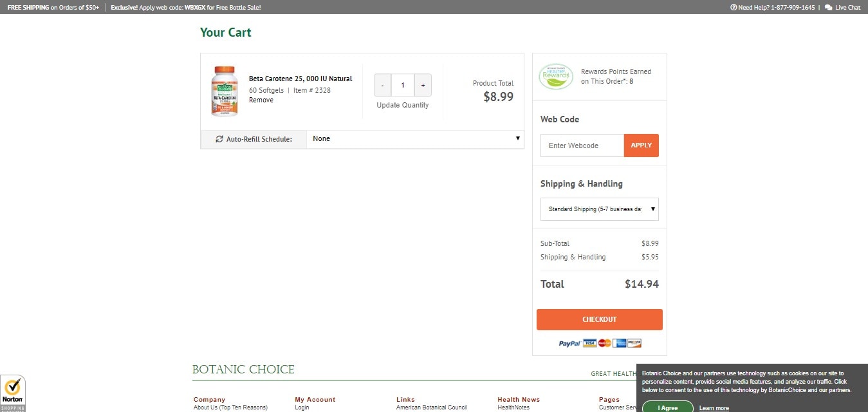The height and width of the screenshot is (412, 868).
Task: Proceed with the orange CHECKOUT button
Action: pyautogui.click(x=600, y=319)
